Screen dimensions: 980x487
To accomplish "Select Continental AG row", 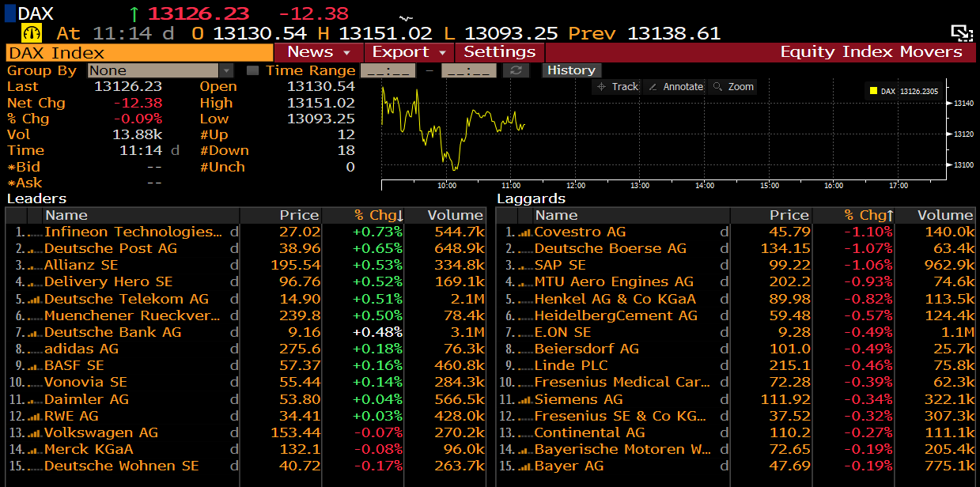I will [x=736, y=432].
